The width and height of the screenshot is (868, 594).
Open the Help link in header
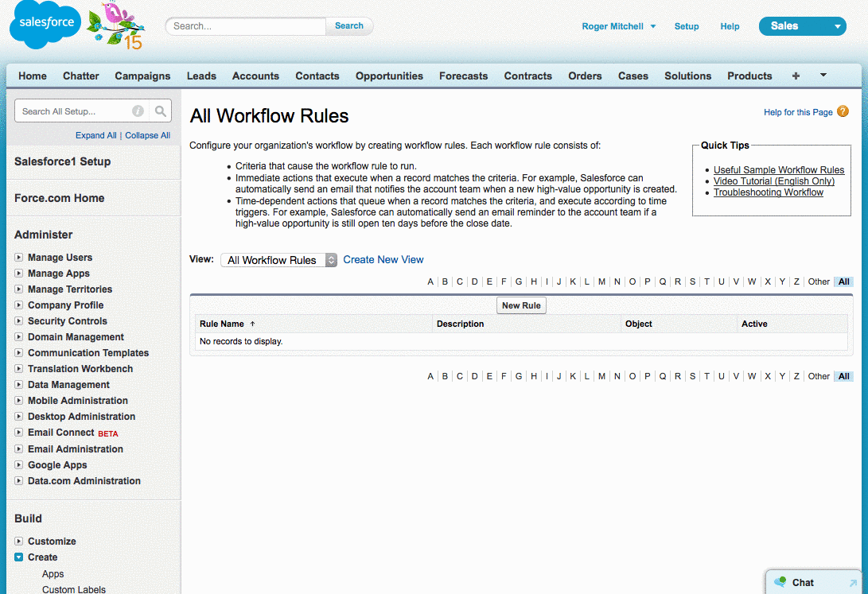pyautogui.click(x=730, y=26)
